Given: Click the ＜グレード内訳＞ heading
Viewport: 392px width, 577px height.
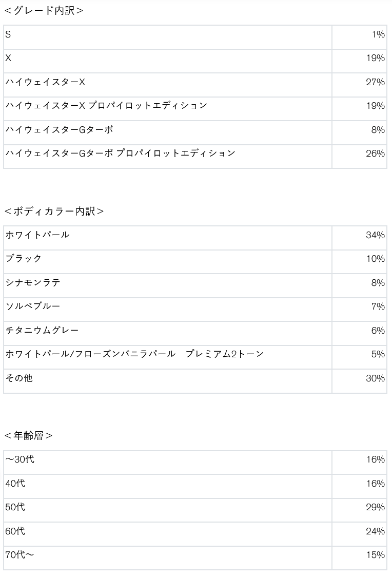Looking at the screenshot, I should tap(44, 11).
